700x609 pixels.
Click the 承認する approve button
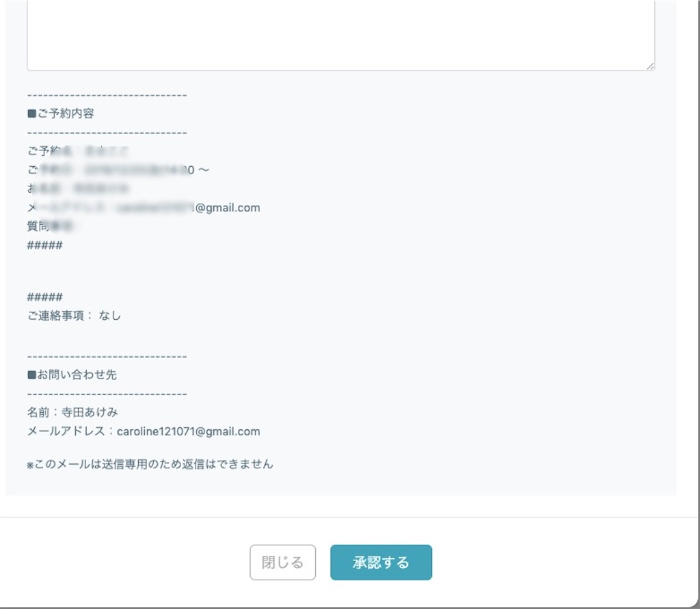[381, 562]
